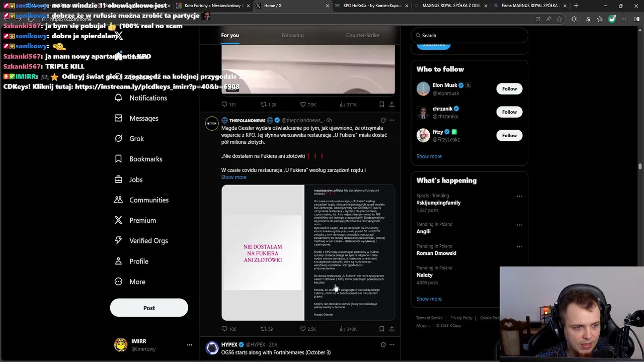Expand THEPOLANDNEWS post with Show more
Image resolution: width=644 pixels, height=362 pixels.
(x=233, y=177)
